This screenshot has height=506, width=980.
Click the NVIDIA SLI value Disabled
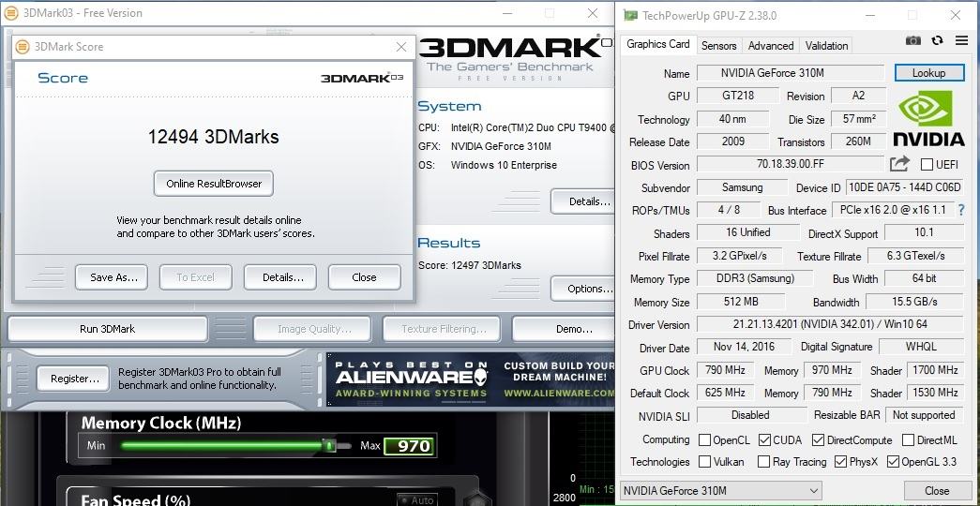pyautogui.click(x=750, y=415)
